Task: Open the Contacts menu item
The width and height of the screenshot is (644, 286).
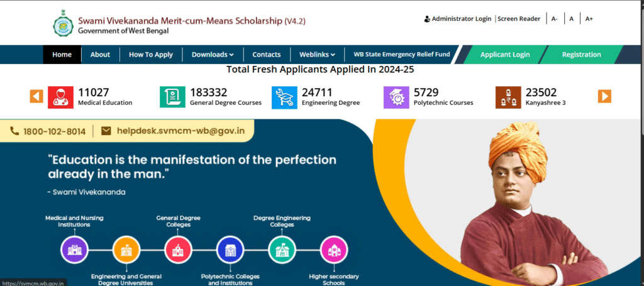Action: click(x=267, y=55)
